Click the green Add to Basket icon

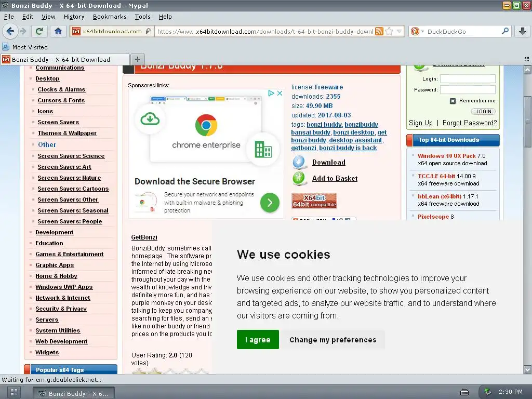[299, 178]
